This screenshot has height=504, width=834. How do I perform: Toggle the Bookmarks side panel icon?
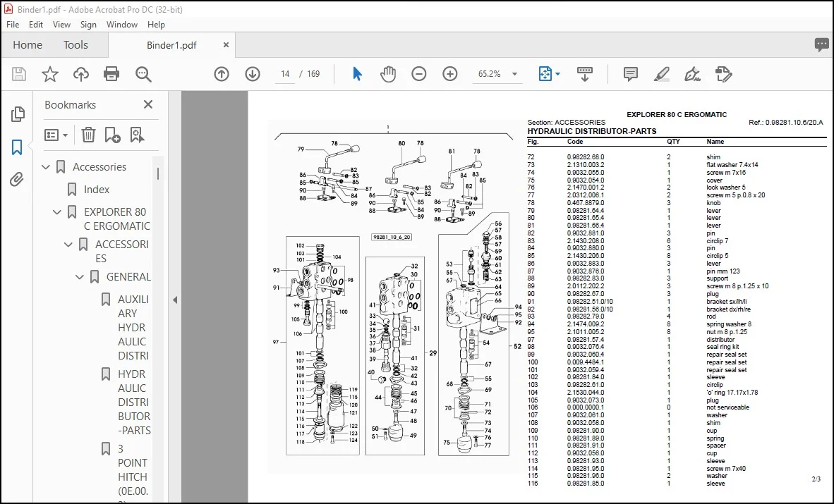tap(17, 147)
